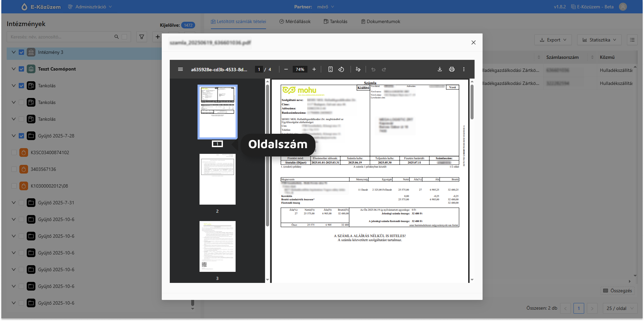Print the PDF invoice
The width and height of the screenshot is (644, 321).
[x=452, y=69]
